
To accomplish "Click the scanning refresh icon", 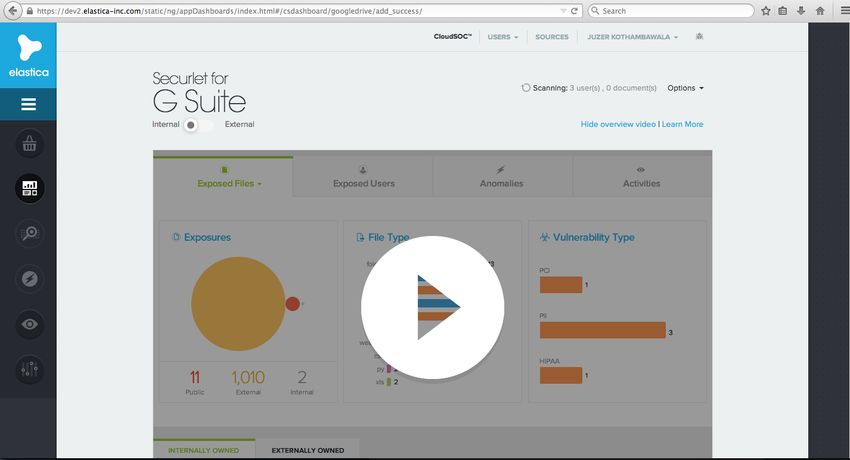I will click(x=525, y=87).
